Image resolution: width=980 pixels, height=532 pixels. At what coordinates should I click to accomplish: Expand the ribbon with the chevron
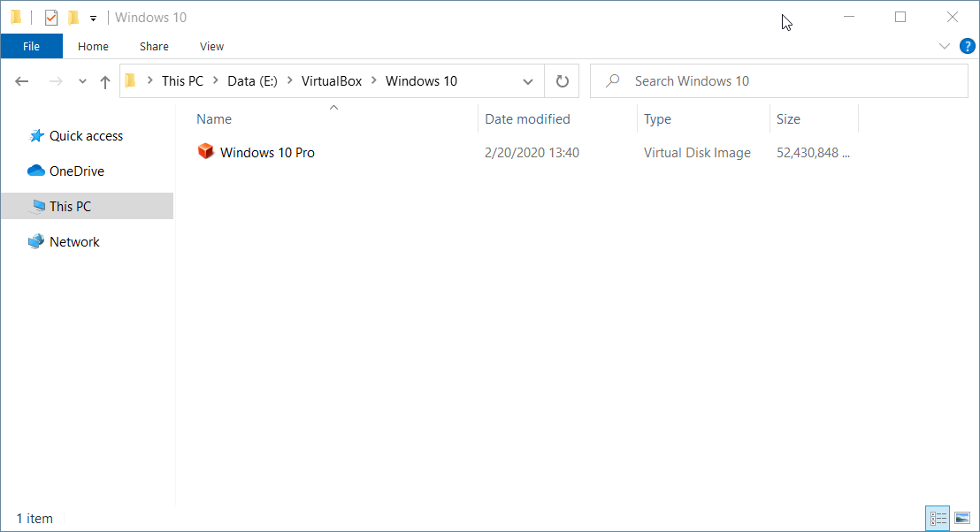[x=945, y=46]
